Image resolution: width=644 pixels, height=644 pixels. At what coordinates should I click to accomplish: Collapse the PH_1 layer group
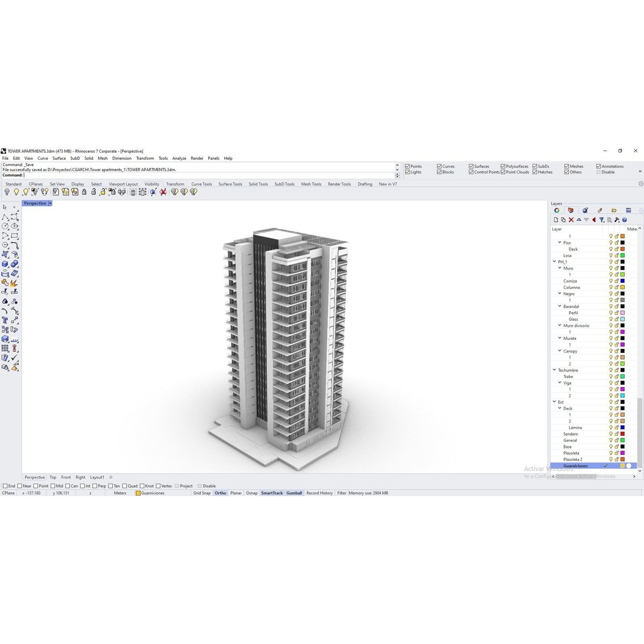coord(554,262)
